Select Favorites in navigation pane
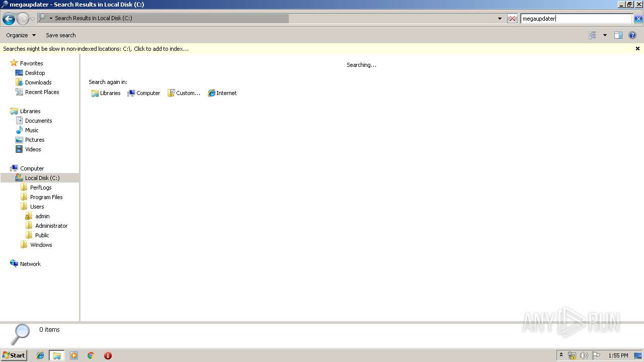The height and width of the screenshot is (362, 644). pos(31,63)
